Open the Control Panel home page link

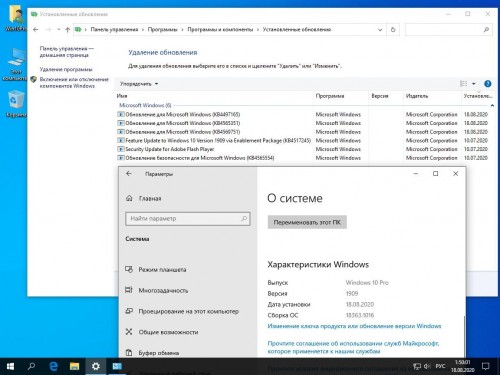[66, 52]
